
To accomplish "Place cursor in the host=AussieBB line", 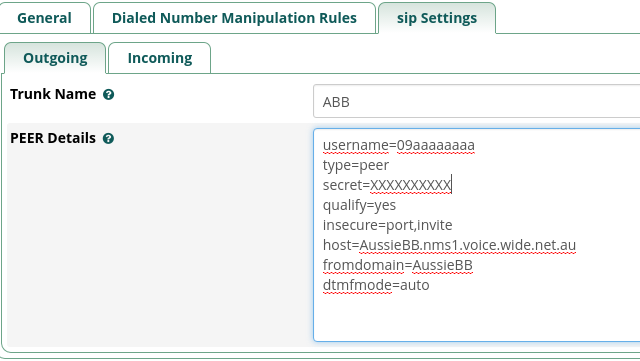I will (x=449, y=245).
